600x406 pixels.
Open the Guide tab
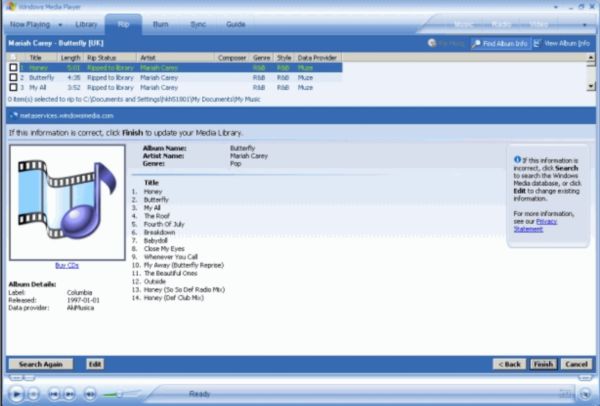(x=235, y=24)
